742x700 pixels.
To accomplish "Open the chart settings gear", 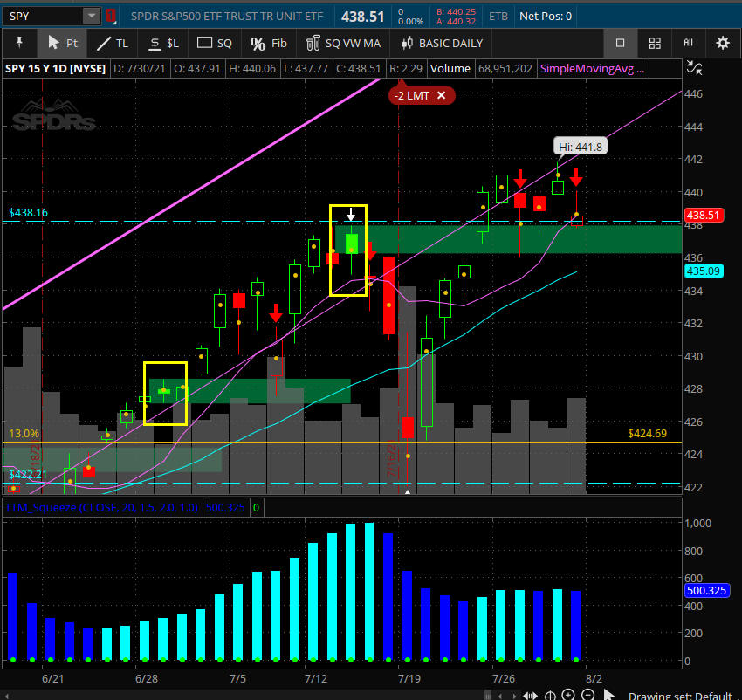I will [722, 43].
